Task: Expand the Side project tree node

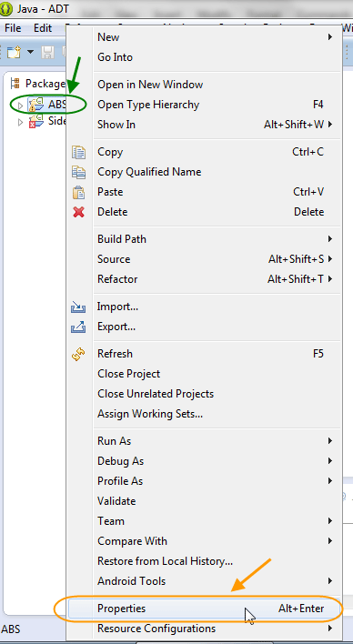Action: tap(20, 122)
